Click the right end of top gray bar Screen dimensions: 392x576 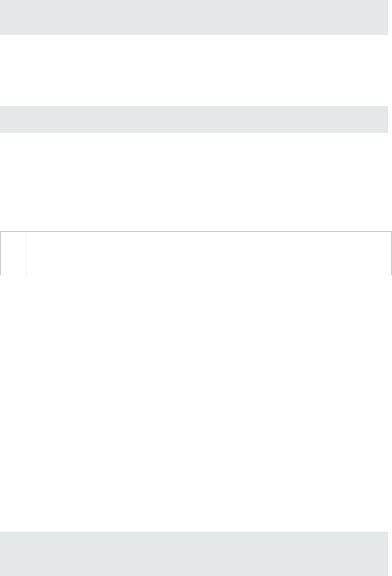[x=383, y=17]
